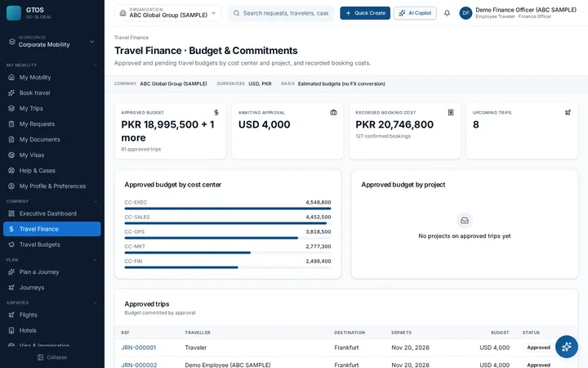Collapse the MY MOBILITY section
588x368 pixels.
(x=95, y=65)
